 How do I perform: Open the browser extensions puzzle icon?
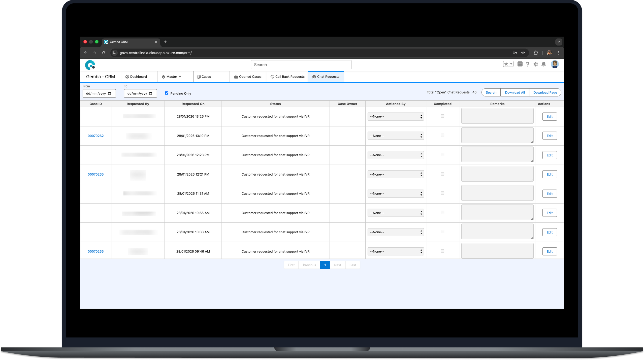click(536, 53)
